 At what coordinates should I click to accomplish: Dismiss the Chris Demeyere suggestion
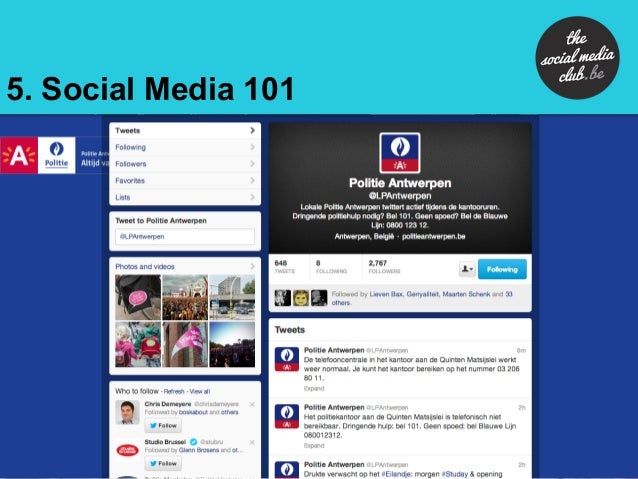[x=252, y=405]
